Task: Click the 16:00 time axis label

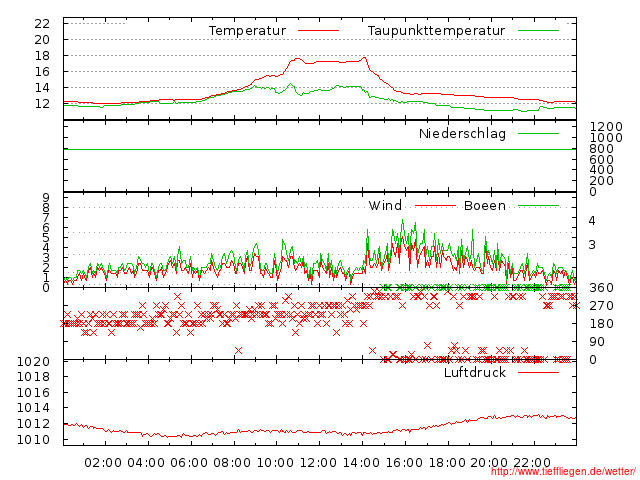Action: point(404,463)
